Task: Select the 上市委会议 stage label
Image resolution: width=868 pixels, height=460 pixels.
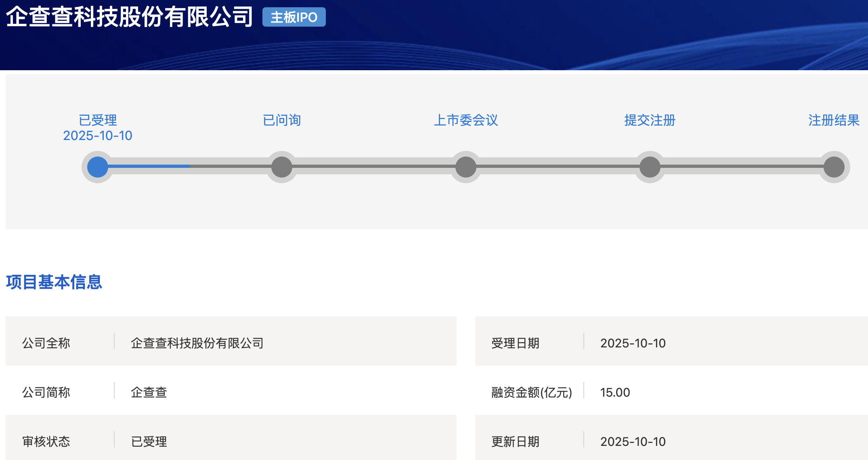Action: pyautogui.click(x=466, y=120)
